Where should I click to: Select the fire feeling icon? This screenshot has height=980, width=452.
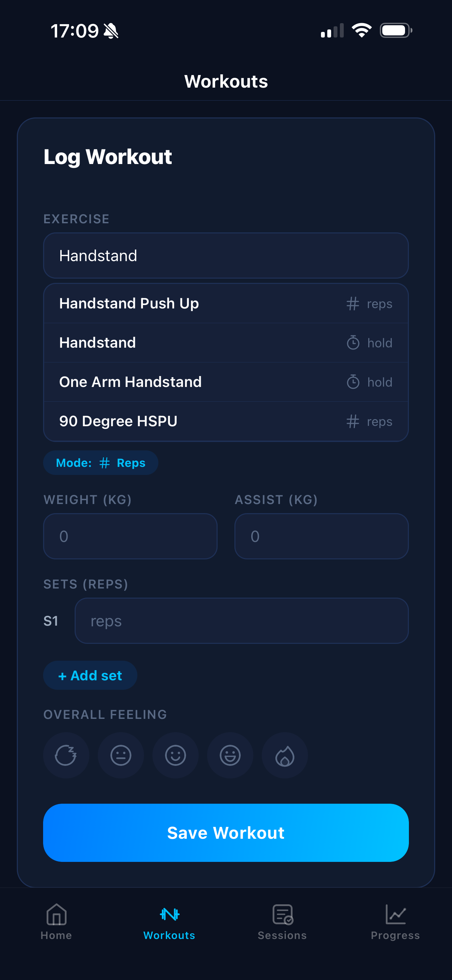pos(285,755)
